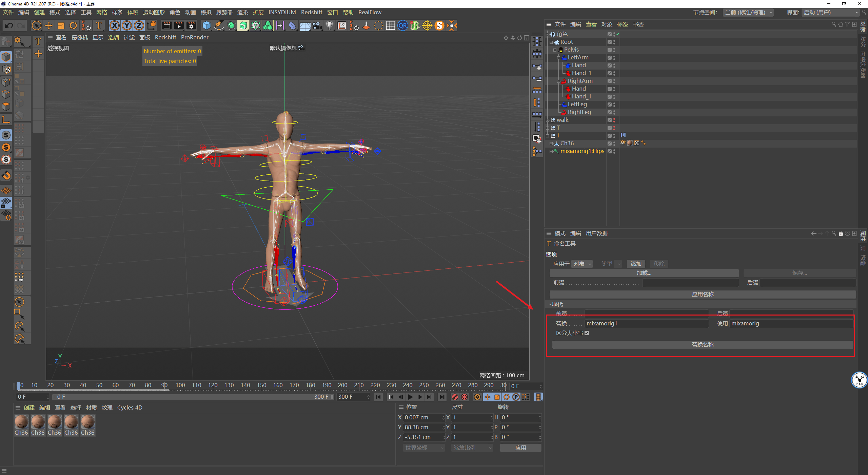Expand the mixamorig1:Hips hierarchy

(x=551, y=151)
